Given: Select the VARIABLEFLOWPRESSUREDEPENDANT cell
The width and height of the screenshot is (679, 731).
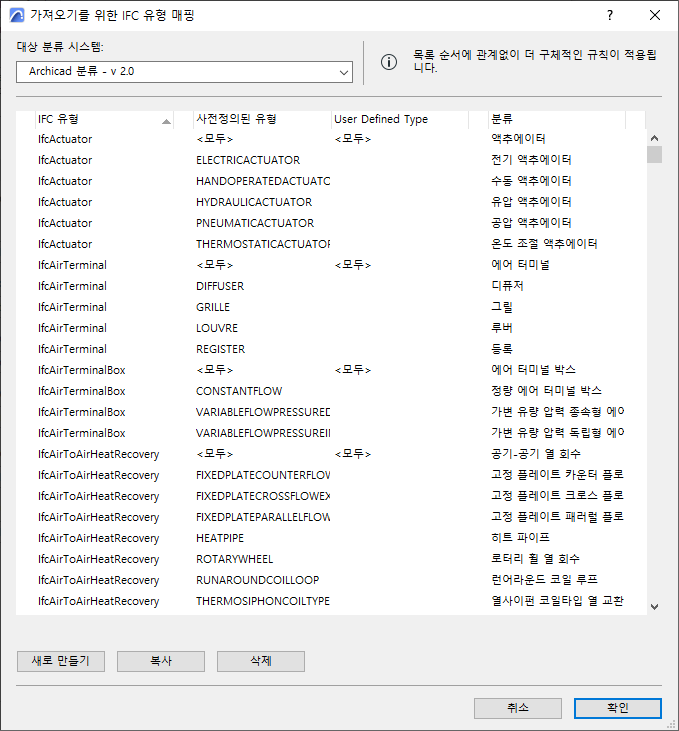Looking at the screenshot, I should [x=263, y=412].
